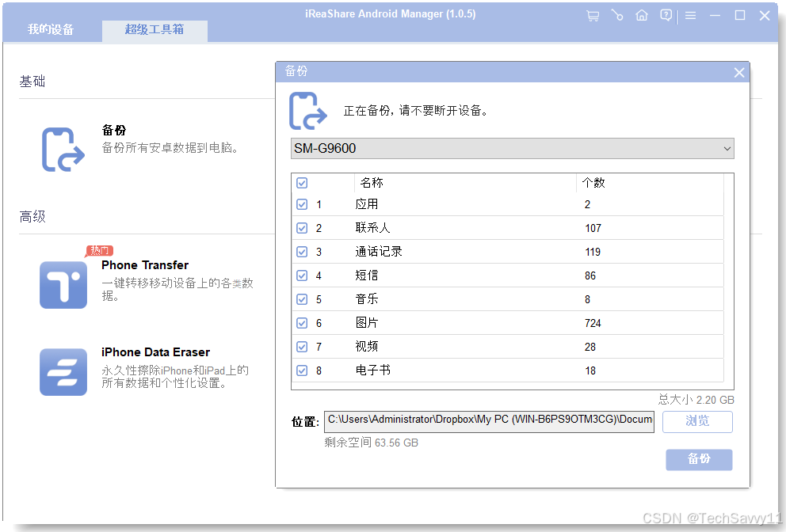This screenshot has height=532, width=786.
Task: Select the 电子书 name cell
Action: coord(372,370)
